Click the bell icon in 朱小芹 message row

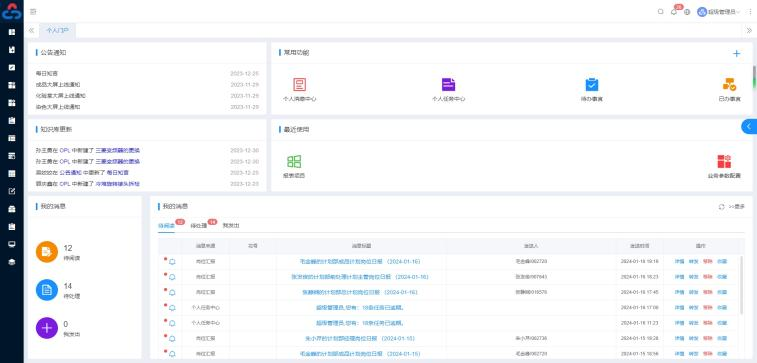[172, 338]
